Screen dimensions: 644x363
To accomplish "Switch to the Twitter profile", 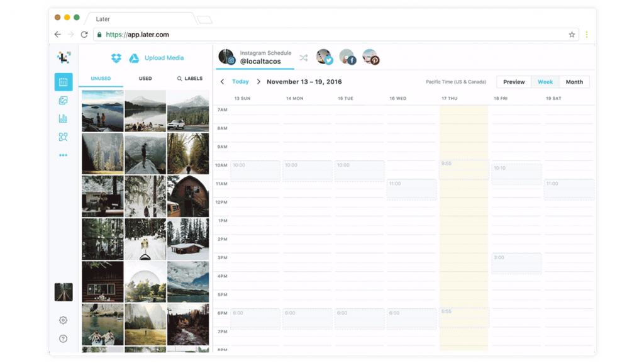I will [324, 57].
